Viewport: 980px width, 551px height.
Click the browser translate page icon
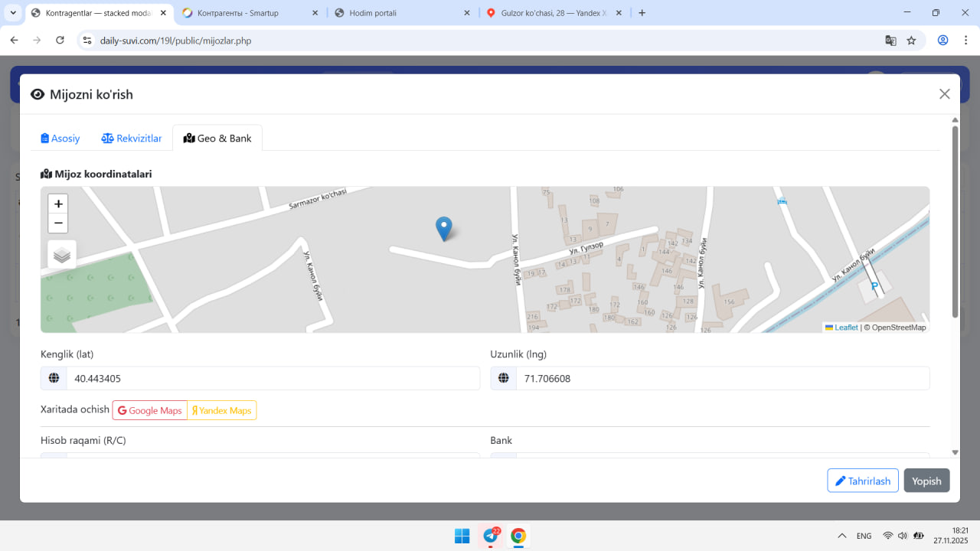(890, 41)
